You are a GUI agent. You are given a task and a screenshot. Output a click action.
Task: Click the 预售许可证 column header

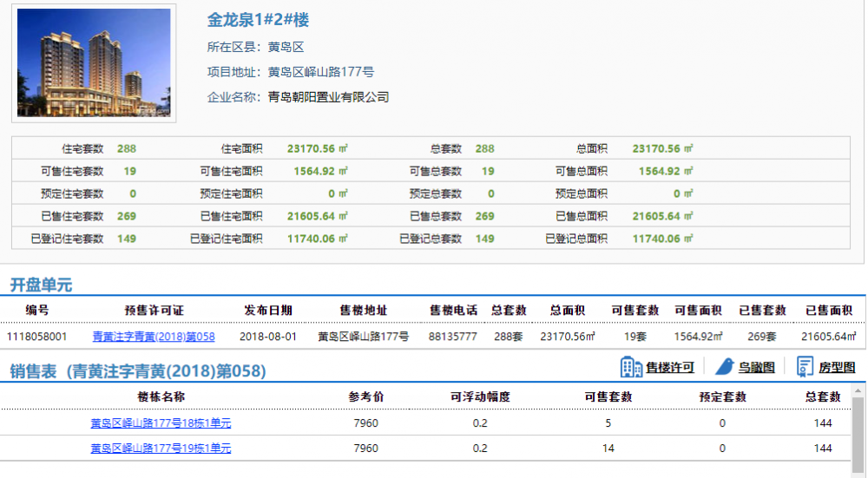[x=154, y=311]
